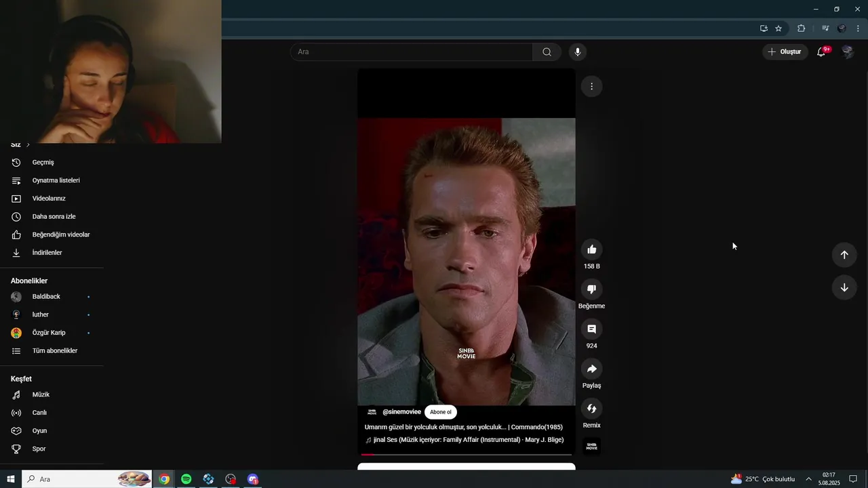Open the weather widget 25°C Çok bulutlu

(x=763, y=479)
